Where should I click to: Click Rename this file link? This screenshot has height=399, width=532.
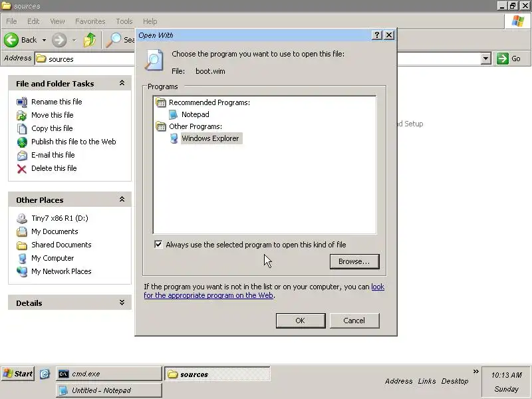click(57, 102)
